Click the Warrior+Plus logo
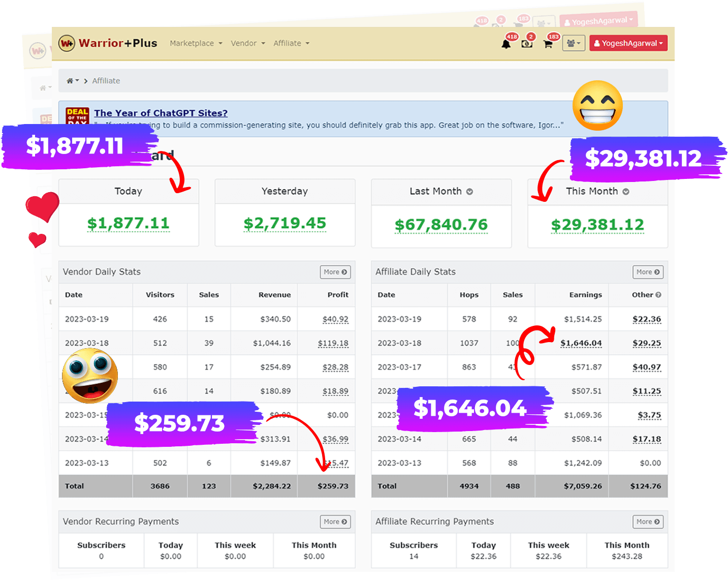The width and height of the screenshot is (728, 580). click(x=108, y=43)
